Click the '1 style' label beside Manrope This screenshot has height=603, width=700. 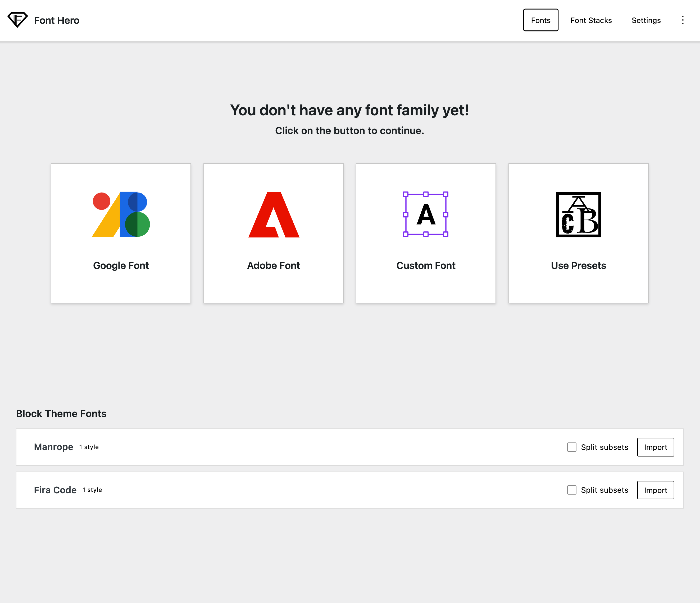click(89, 447)
